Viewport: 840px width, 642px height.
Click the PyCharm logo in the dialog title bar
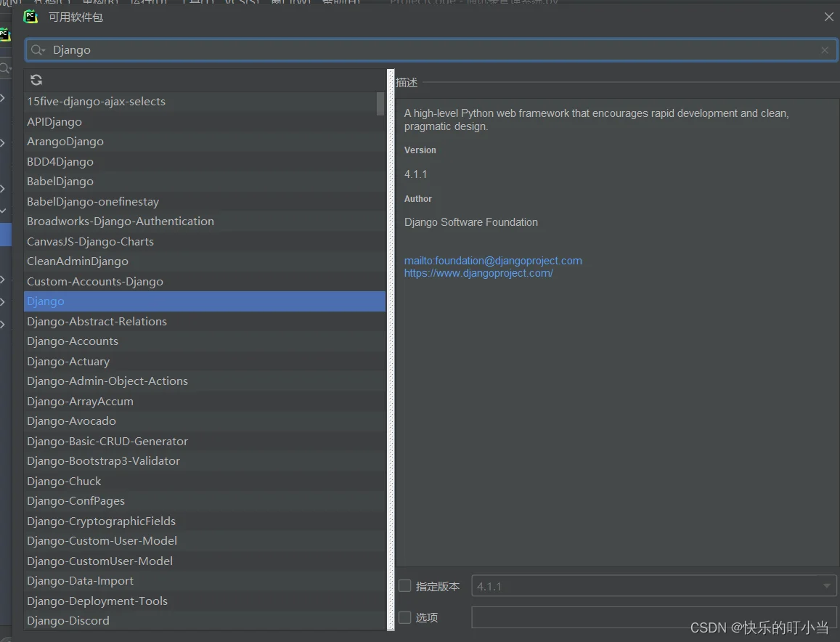point(30,17)
